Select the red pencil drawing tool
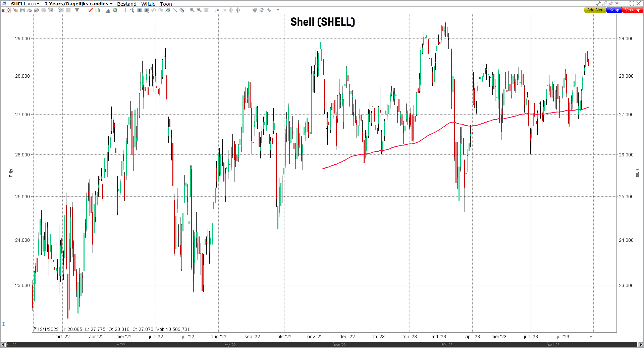Screen dimensions: 644x348 click(x=91, y=10)
